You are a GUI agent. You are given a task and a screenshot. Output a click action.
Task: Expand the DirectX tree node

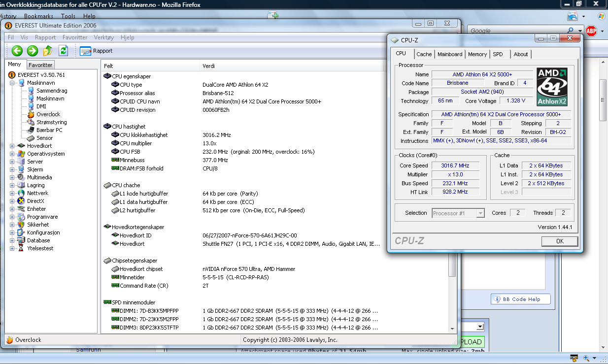pos(12,201)
